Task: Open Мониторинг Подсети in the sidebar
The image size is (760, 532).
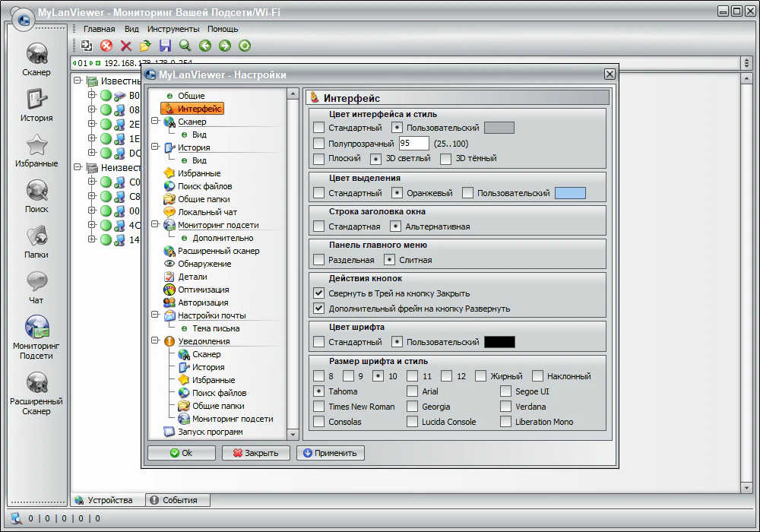Action: (x=36, y=328)
